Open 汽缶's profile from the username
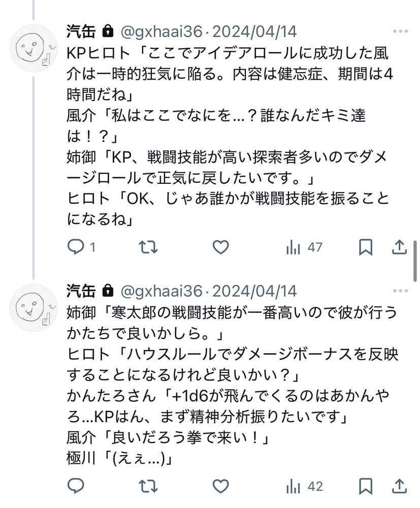This screenshot has height=508, width=420. coord(80,32)
